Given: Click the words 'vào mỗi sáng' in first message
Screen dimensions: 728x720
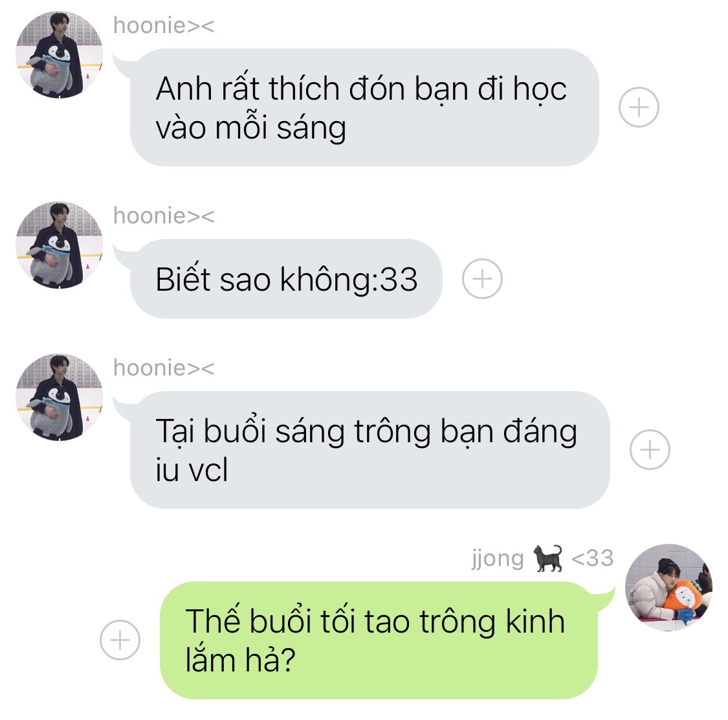Looking at the screenshot, I should (x=250, y=128).
